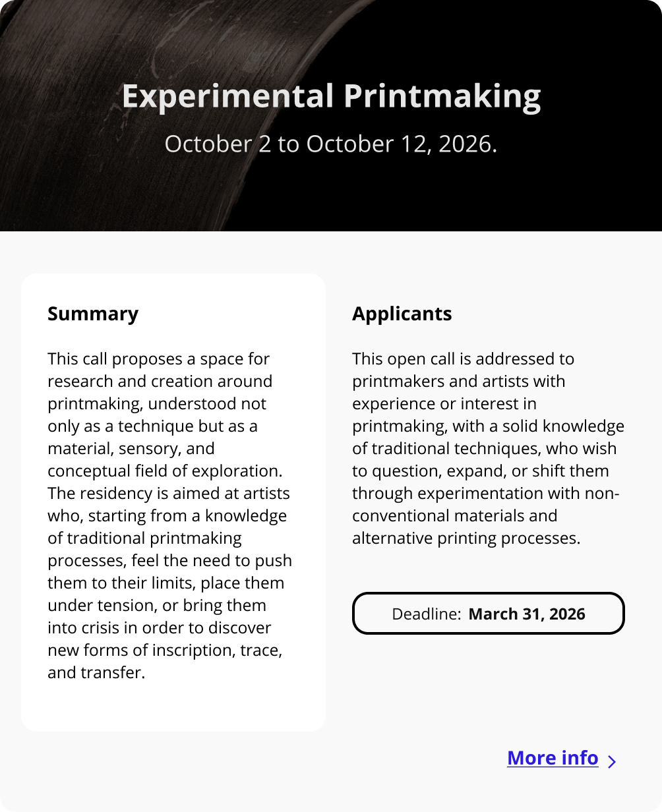Select the Deadline March 31, 2026 box

click(488, 614)
